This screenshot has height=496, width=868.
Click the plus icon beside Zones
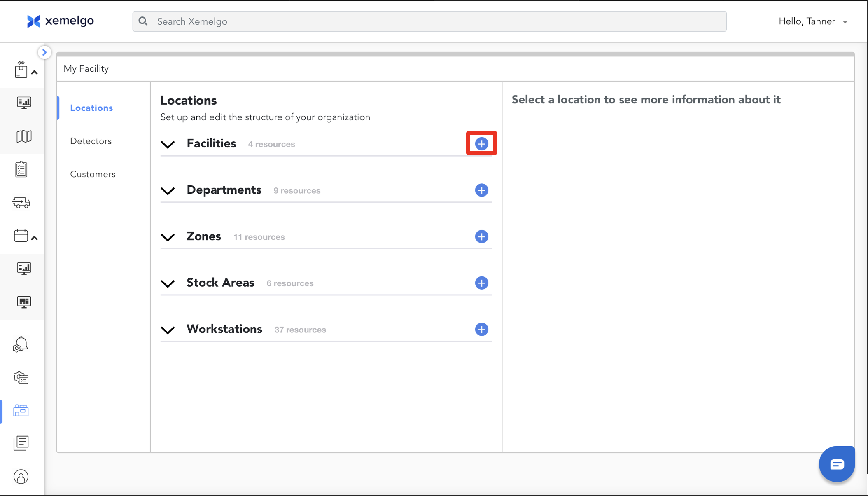pos(481,237)
